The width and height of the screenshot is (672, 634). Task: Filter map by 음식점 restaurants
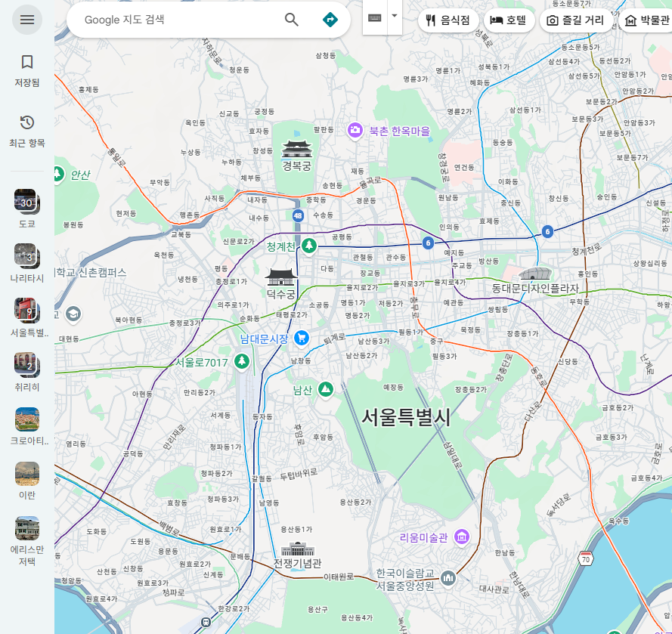pos(448,20)
